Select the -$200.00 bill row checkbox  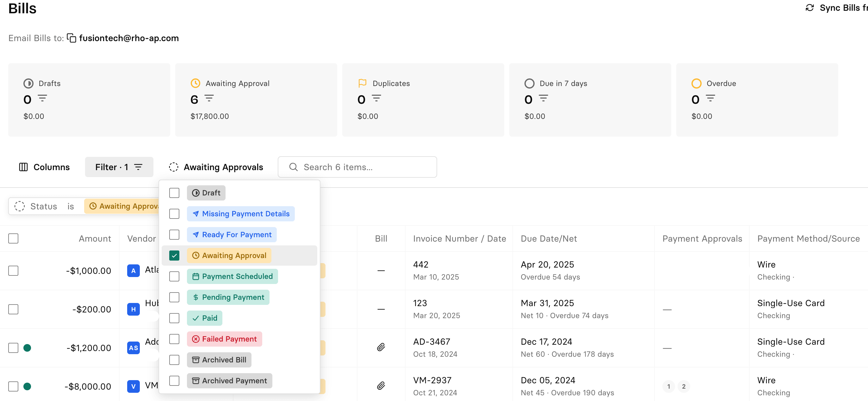click(x=13, y=309)
